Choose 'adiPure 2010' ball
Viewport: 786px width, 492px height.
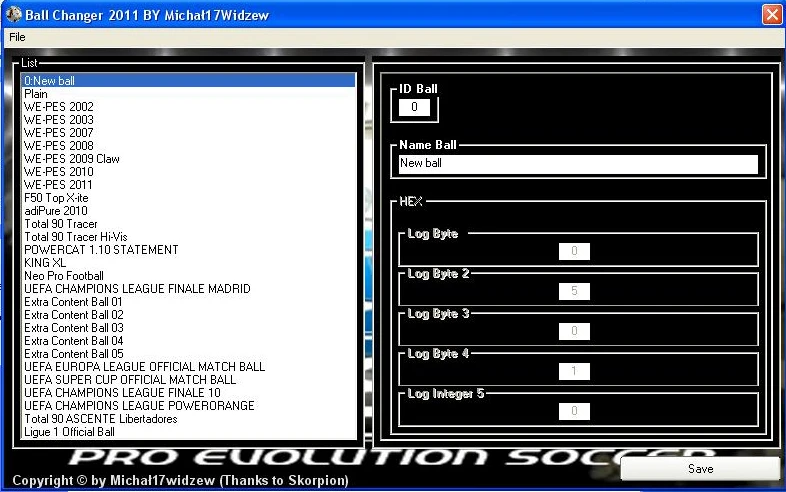click(x=188, y=211)
